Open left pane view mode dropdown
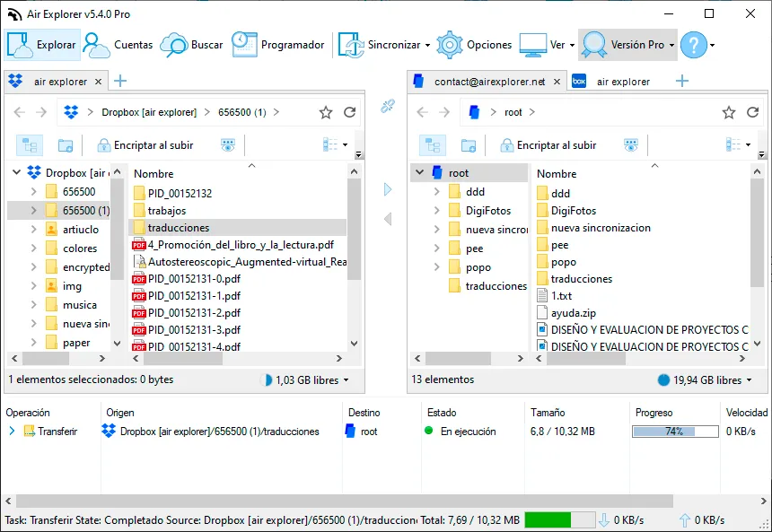The width and height of the screenshot is (772, 532). coord(336,144)
